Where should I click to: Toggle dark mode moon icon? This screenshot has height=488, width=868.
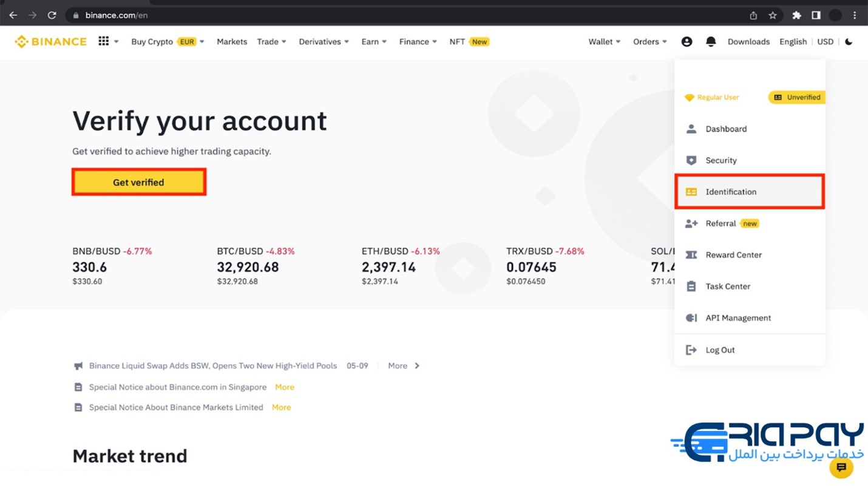tap(849, 41)
